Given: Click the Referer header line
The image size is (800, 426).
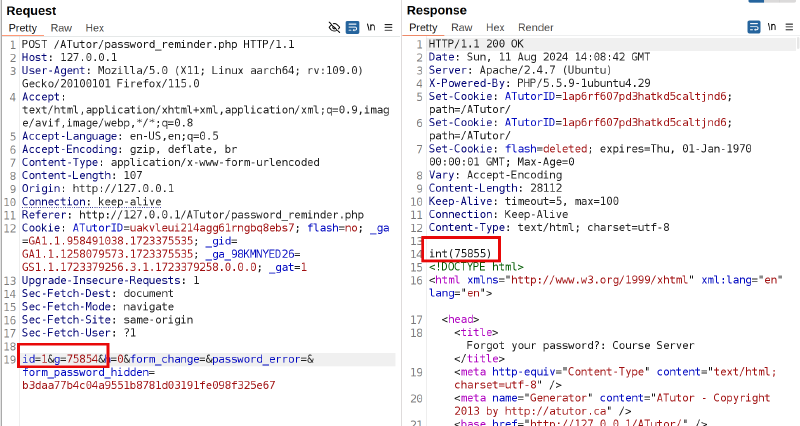Looking at the screenshot, I should coord(193,215).
